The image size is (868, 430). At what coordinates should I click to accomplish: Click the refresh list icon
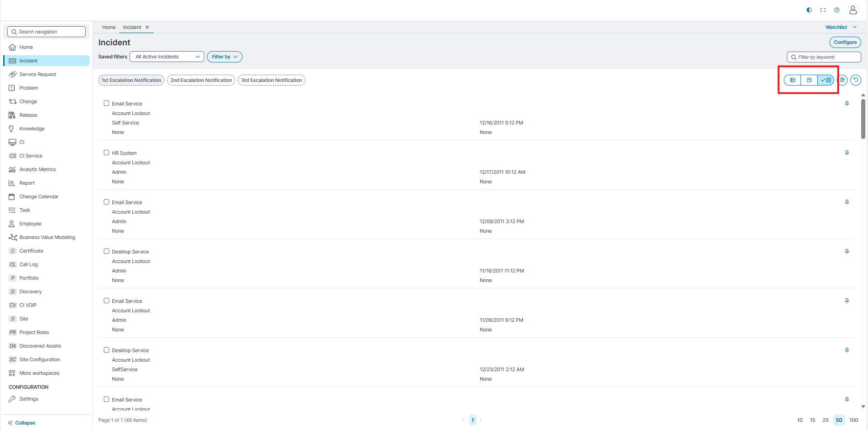pos(855,80)
